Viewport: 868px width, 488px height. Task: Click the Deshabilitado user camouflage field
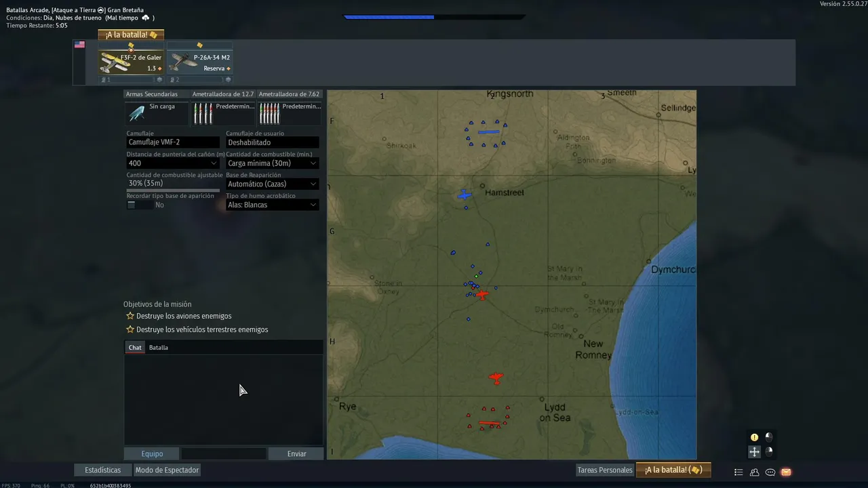[272, 142]
